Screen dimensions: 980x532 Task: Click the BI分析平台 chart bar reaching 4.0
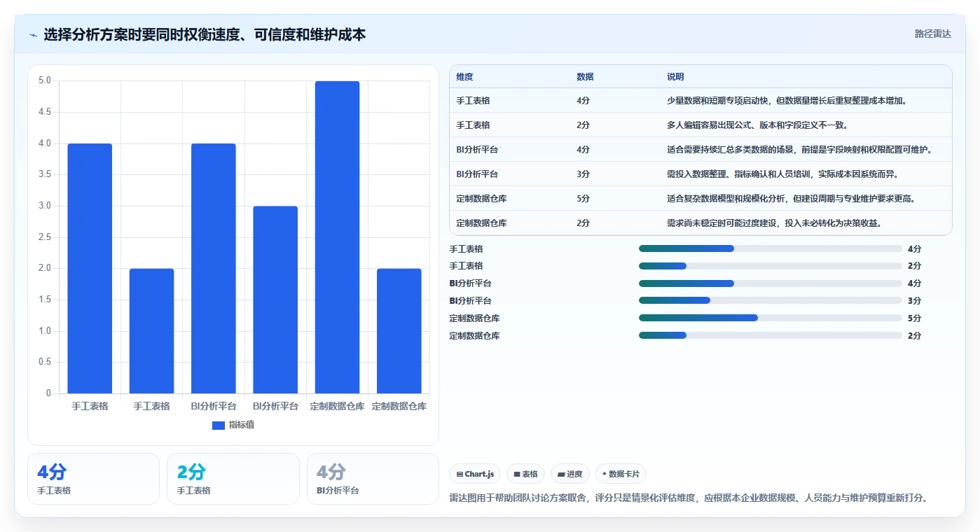(x=214, y=269)
